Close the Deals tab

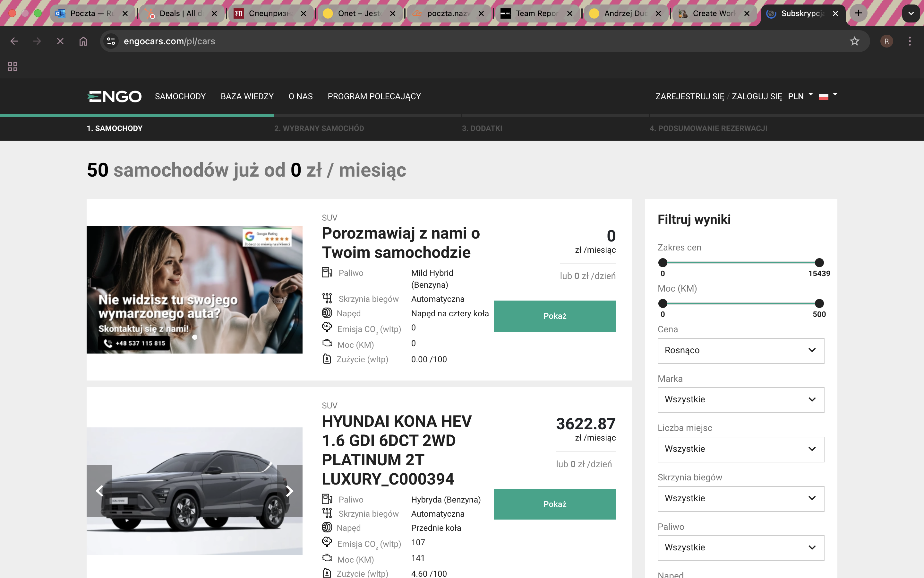(x=214, y=13)
